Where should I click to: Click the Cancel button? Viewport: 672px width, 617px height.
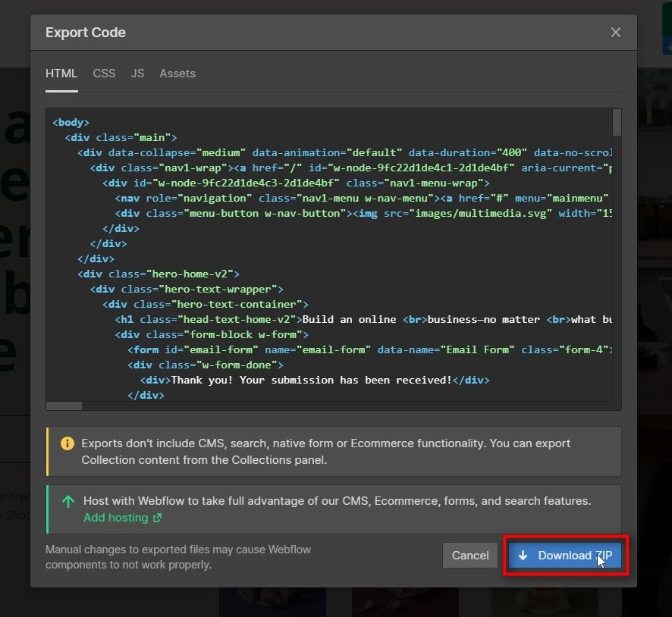pyautogui.click(x=470, y=556)
